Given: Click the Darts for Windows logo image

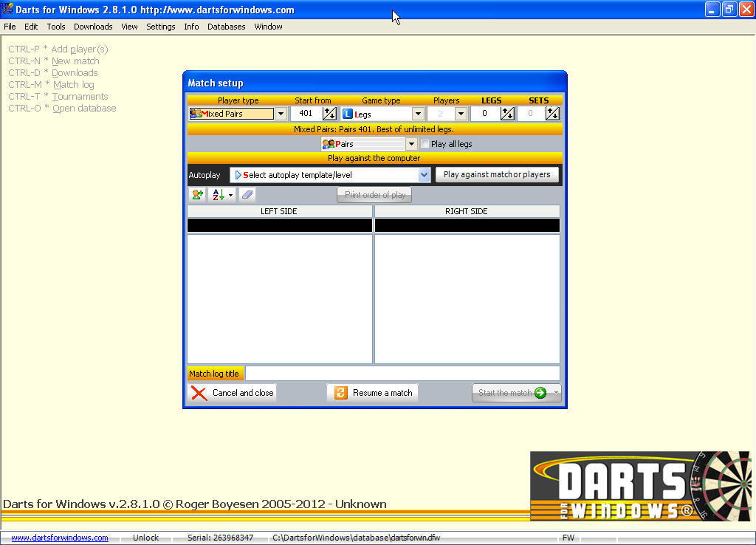Looking at the screenshot, I should click(640, 485).
